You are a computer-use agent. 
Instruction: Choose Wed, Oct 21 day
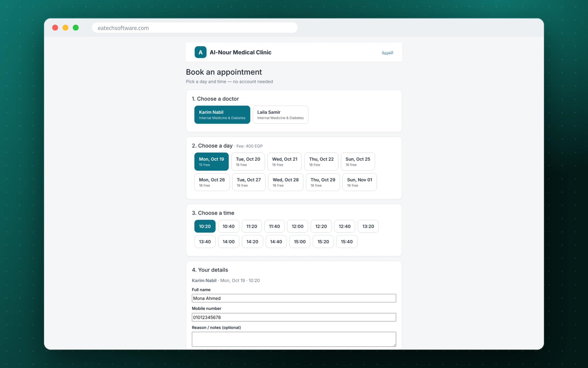pos(284,161)
